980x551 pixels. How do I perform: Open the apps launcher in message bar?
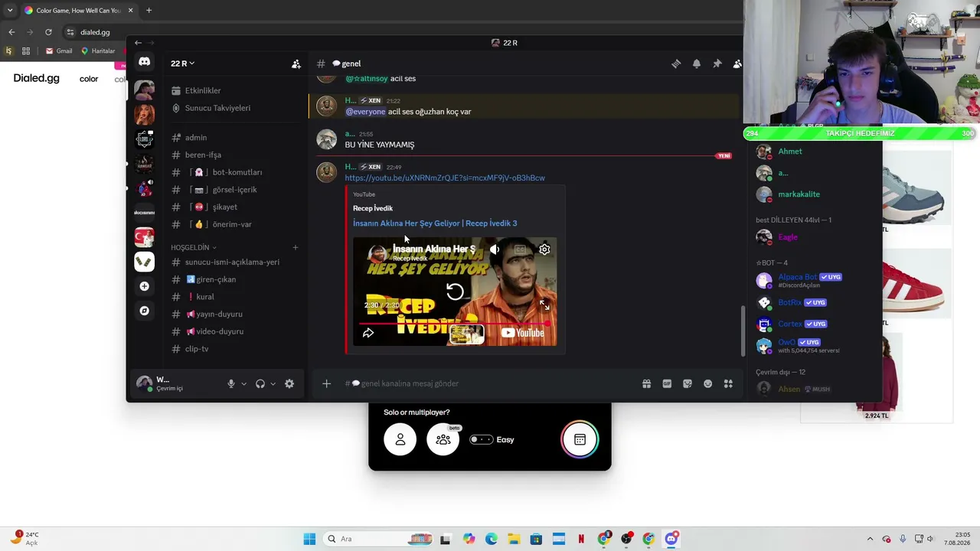728,383
